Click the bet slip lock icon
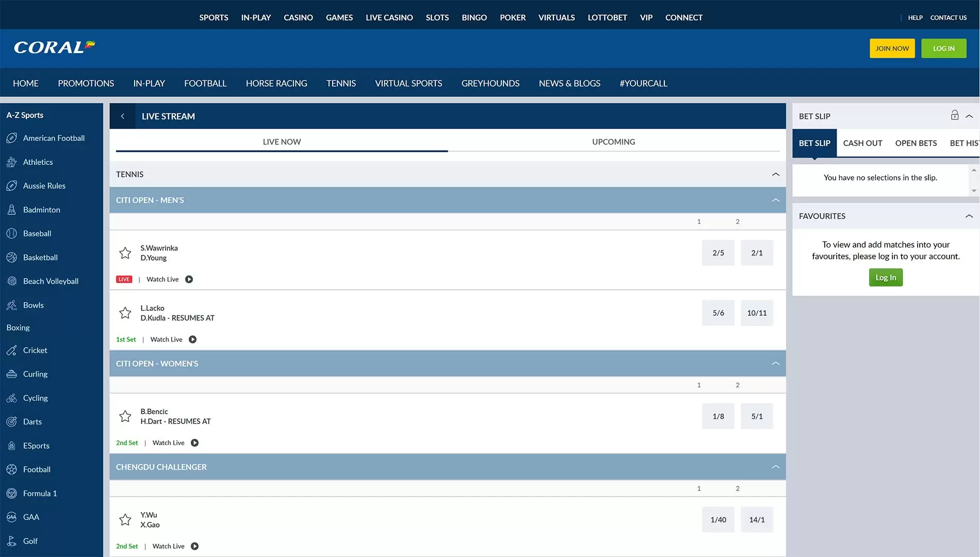This screenshot has height=557, width=980. (955, 115)
